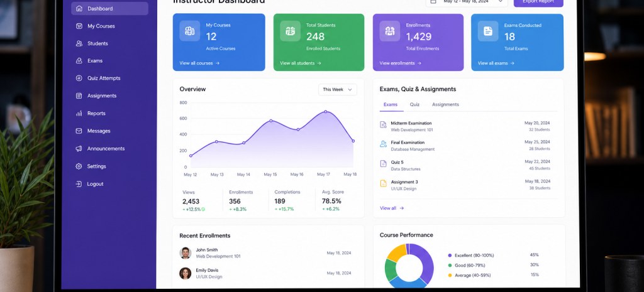Click the My Courses sidebar icon
Viewport: 644px width, 292px height.
coord(79,26)
